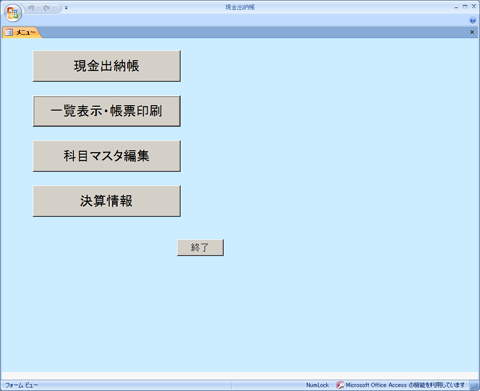Close the 現金出納帳 application window
Viewport: 480px width, 391px height.
pos(474,7)
